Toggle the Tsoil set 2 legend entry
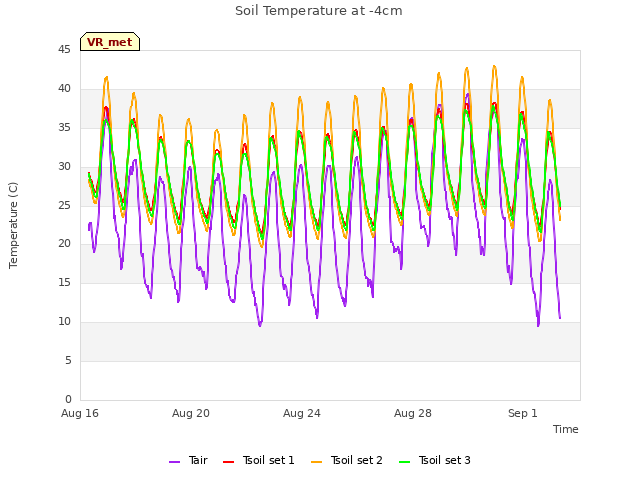Screen dimensions: 640x480 point(347,460)
